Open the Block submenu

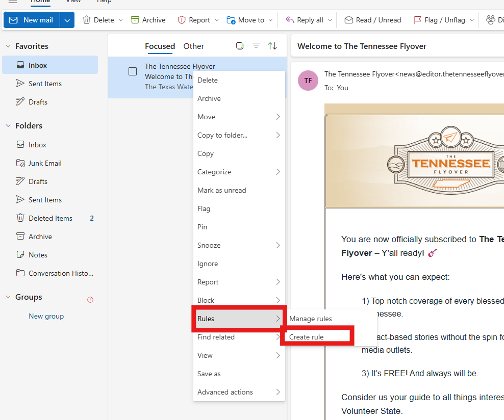[x=239, y=300]
